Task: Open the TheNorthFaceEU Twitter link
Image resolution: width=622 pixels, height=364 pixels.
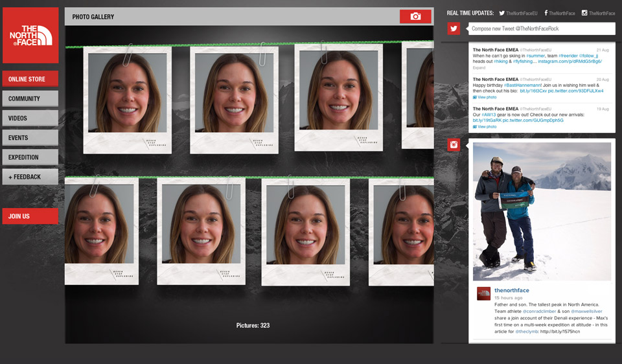Action: (x=522, y=14)
